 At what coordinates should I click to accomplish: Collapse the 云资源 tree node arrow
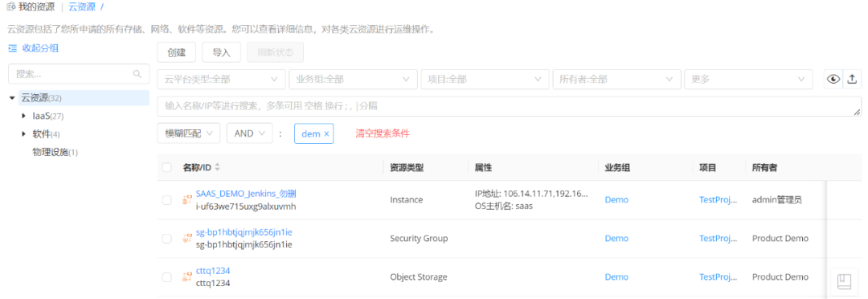point(12,98)
